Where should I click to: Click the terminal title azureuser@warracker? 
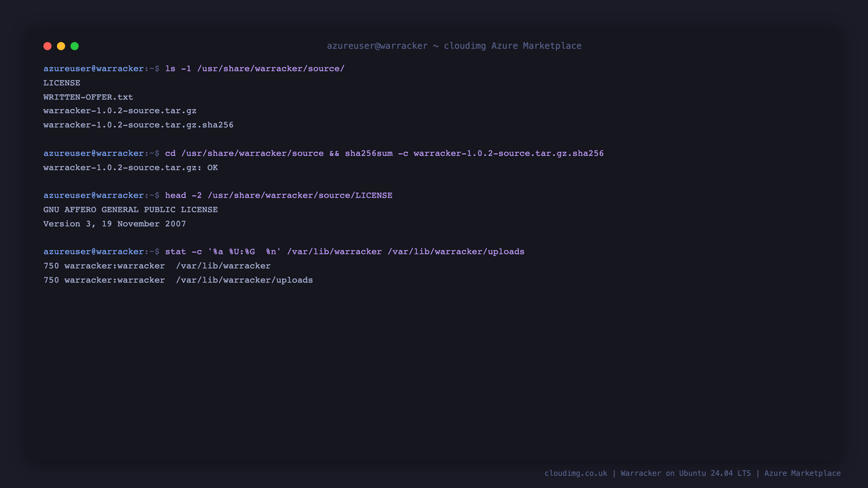(454, 46)
